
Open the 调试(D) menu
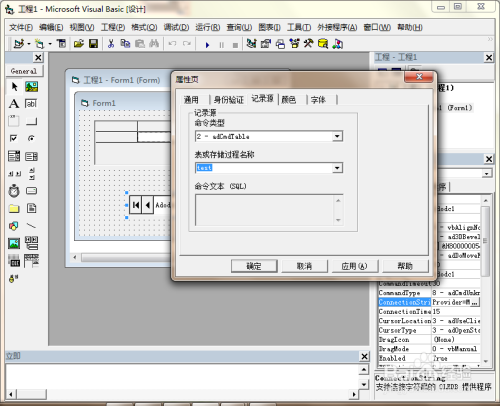point(176,27)
